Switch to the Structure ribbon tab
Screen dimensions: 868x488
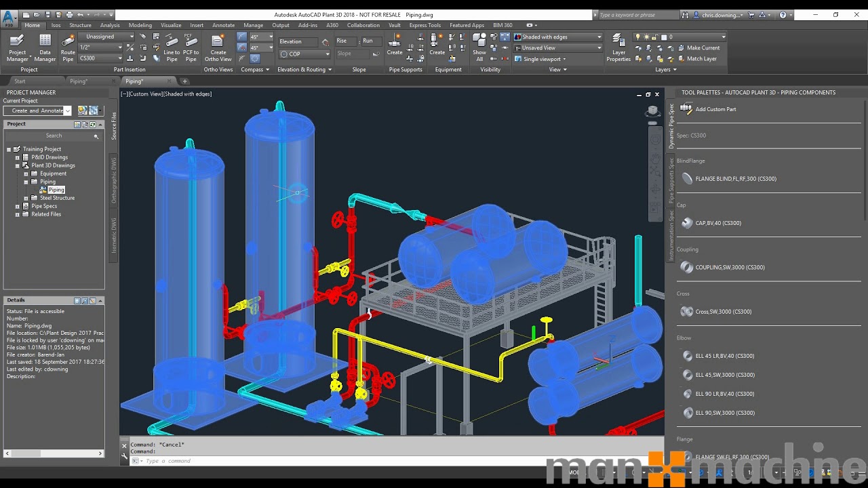(80, 25)
